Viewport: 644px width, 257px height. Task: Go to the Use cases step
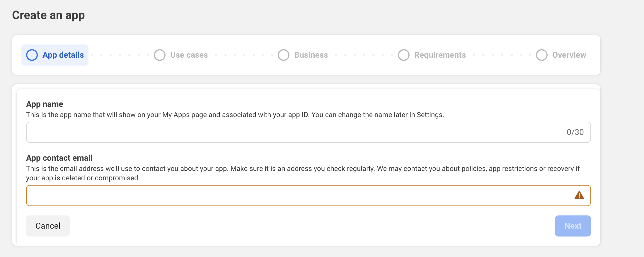[181, 55]
